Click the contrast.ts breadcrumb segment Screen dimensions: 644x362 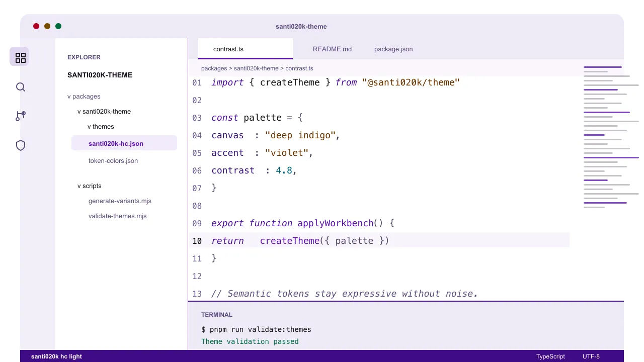coord(299,68)
